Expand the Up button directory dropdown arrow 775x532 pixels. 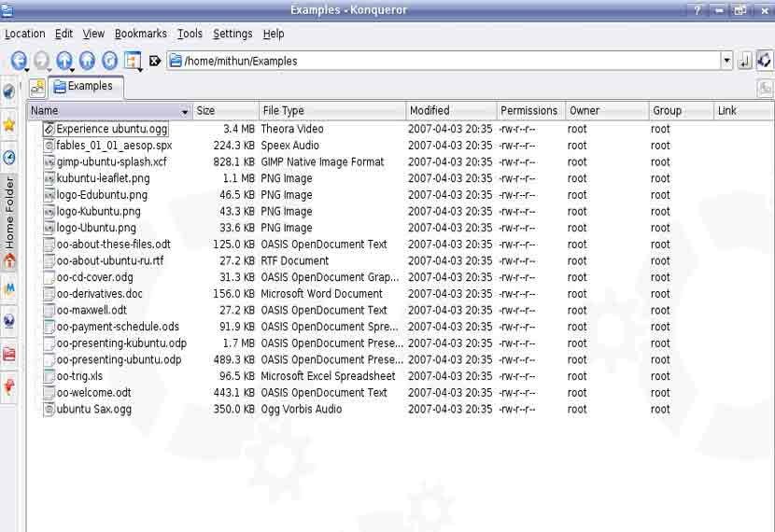coord(72,70)
